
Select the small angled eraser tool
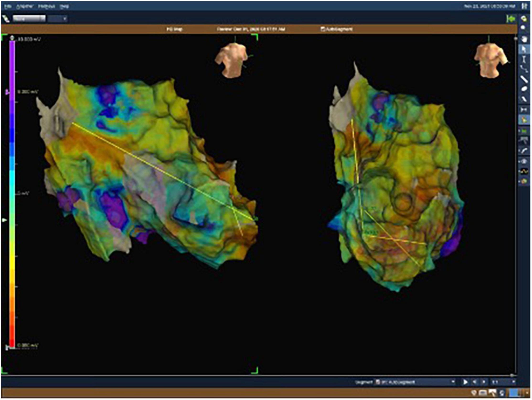click(x=524, y=99)
